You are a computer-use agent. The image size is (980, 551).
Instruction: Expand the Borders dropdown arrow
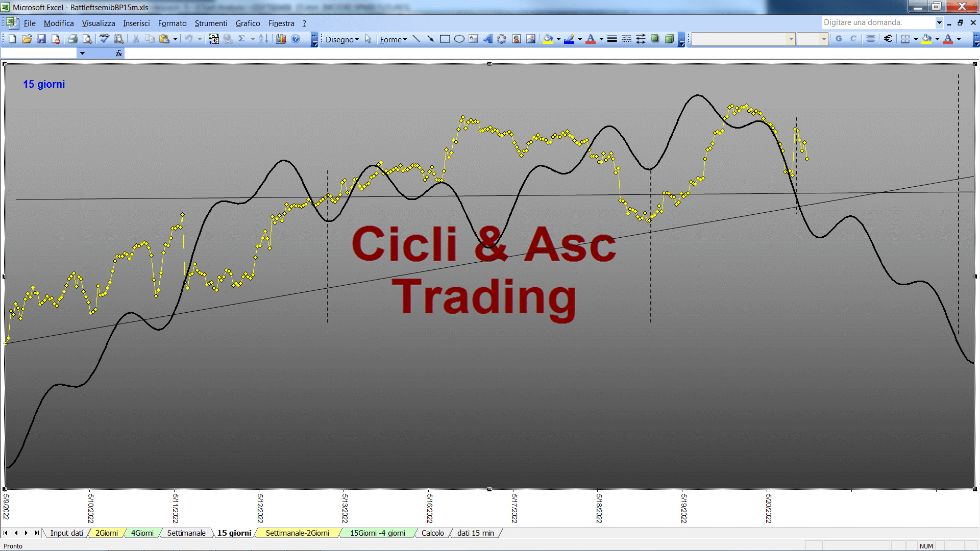tap(916, 39)
